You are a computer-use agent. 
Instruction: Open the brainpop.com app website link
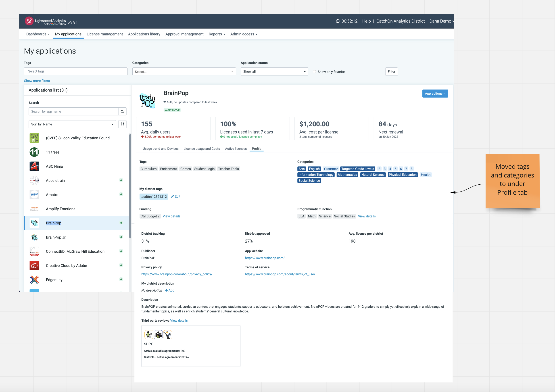click(x=265, y=258)
